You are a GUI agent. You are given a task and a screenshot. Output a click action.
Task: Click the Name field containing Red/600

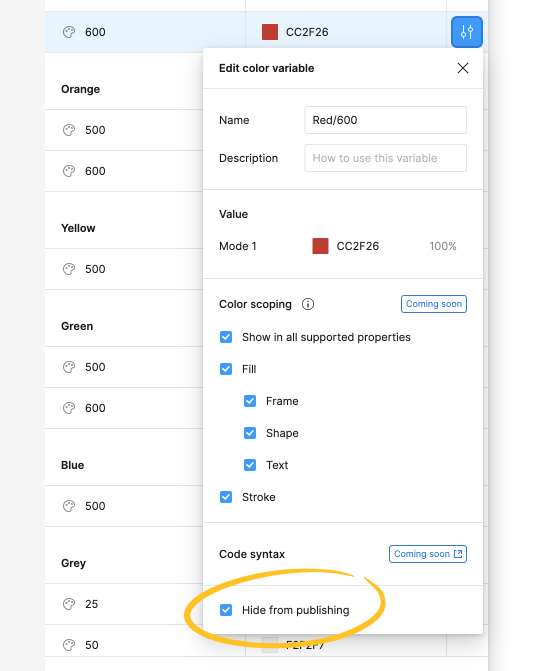click(x=385, y=120)
